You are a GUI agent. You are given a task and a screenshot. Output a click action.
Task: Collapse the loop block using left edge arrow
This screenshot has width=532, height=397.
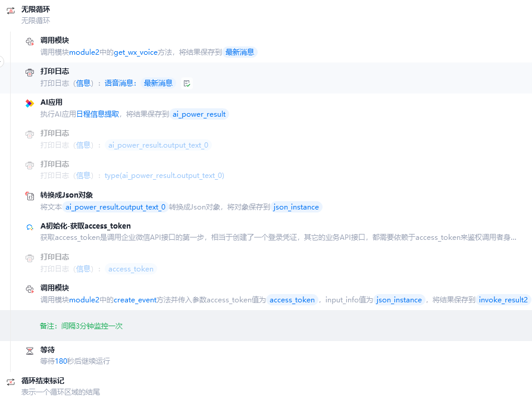pos(1,61)
